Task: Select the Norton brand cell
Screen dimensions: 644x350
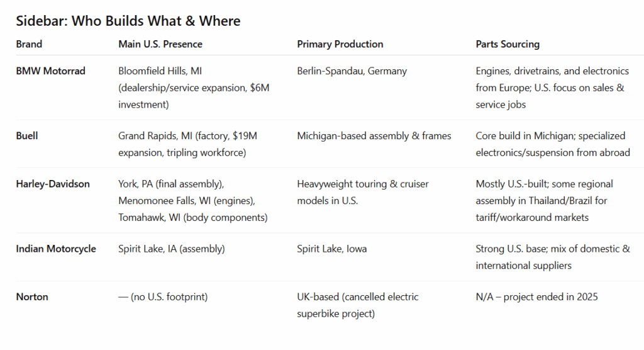Action: [32, 297]
